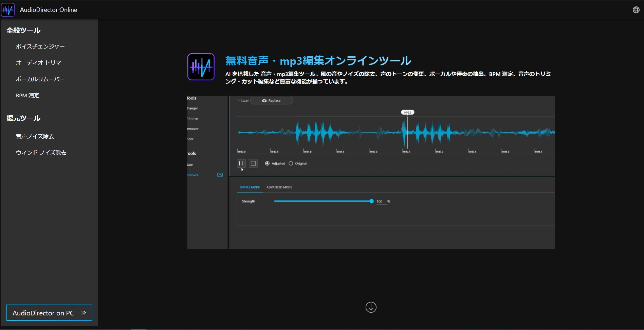
Task: Stop playback with the stop icon
Action: (253, 163)
